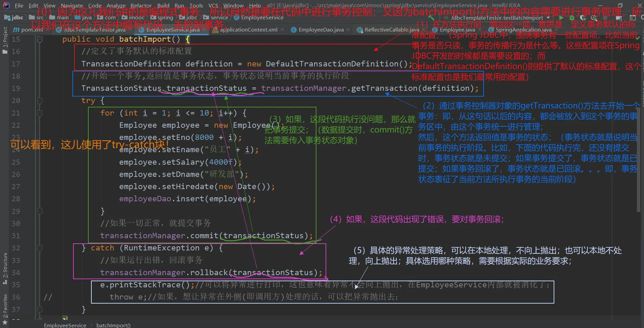Image resolution: width=644 pixels, height=328 pixels.
Task: Click the Debug bug icon
Action: pos(572,18)
